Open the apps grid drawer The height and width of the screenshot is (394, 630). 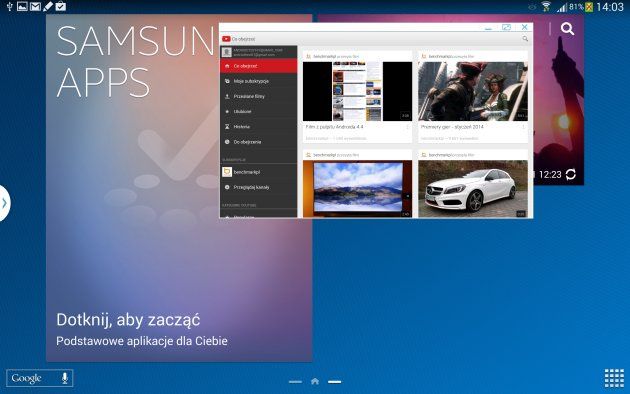(x=614, y=378)
